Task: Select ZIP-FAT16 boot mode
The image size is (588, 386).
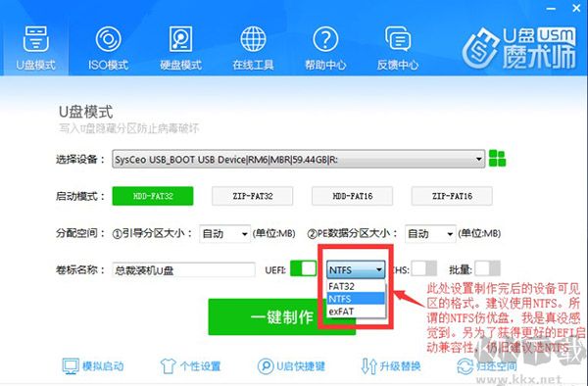Action: pos(452,196)
